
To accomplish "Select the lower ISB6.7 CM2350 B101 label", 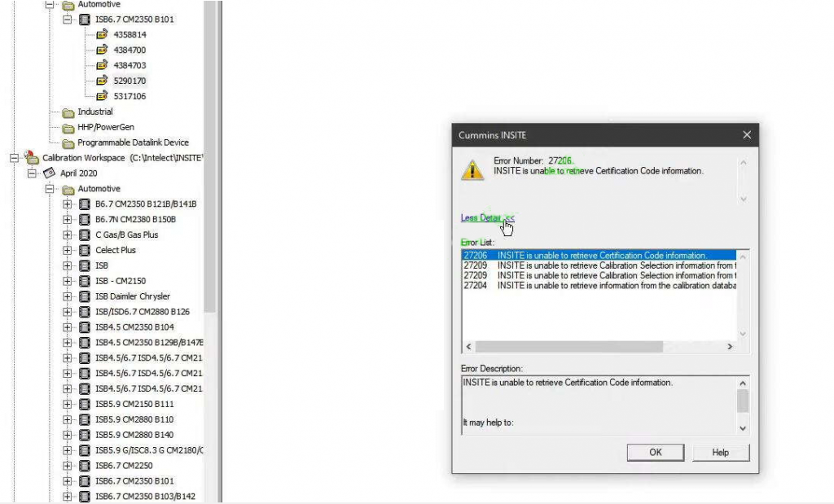I will point(134,480).
